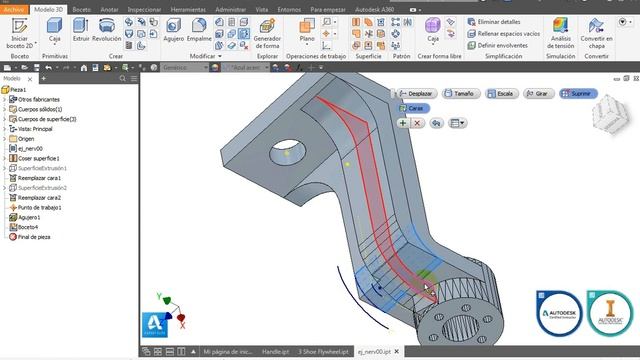The height and width of the screenshot is (360, 640).
Task: Click the Eliminar detalles tool
Action: 494,22
